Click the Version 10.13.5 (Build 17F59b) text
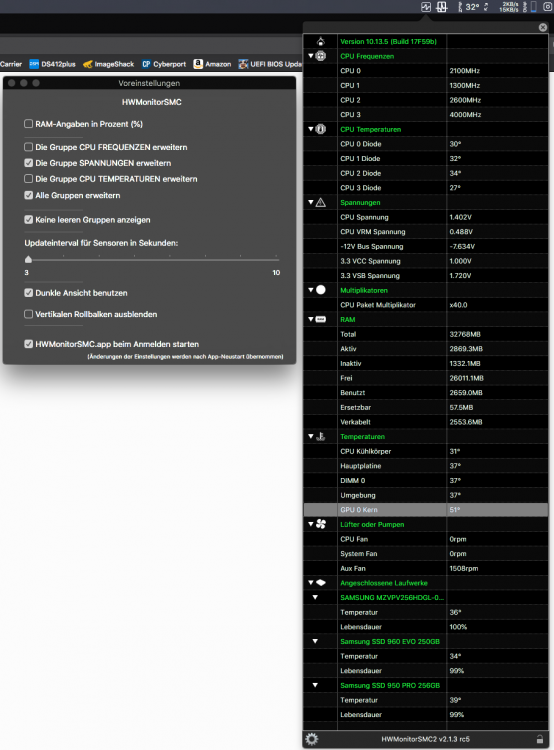Image resolution: width=554 pixels, height=750 pixels. pos(388,42)
